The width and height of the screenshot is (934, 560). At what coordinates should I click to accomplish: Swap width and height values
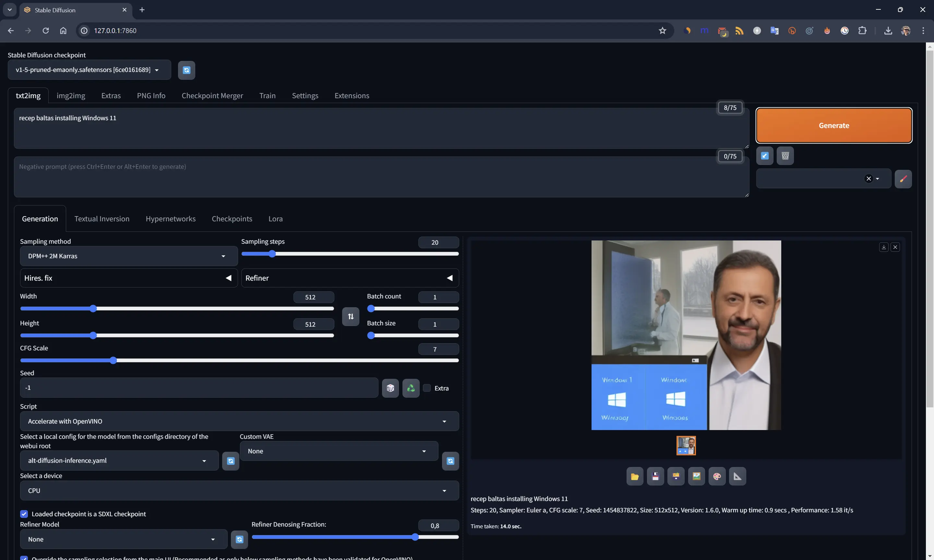(351, 317)
